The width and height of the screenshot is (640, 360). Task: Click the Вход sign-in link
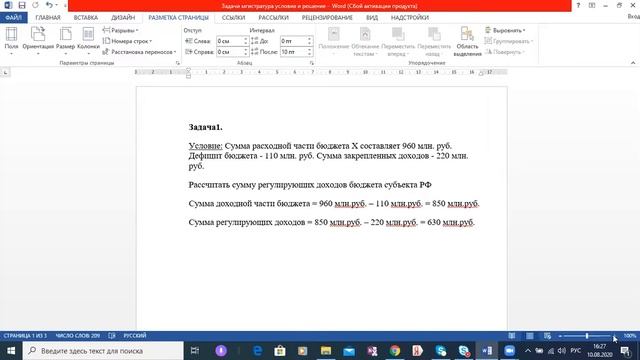pyautogui.click(x=633, y=16)
